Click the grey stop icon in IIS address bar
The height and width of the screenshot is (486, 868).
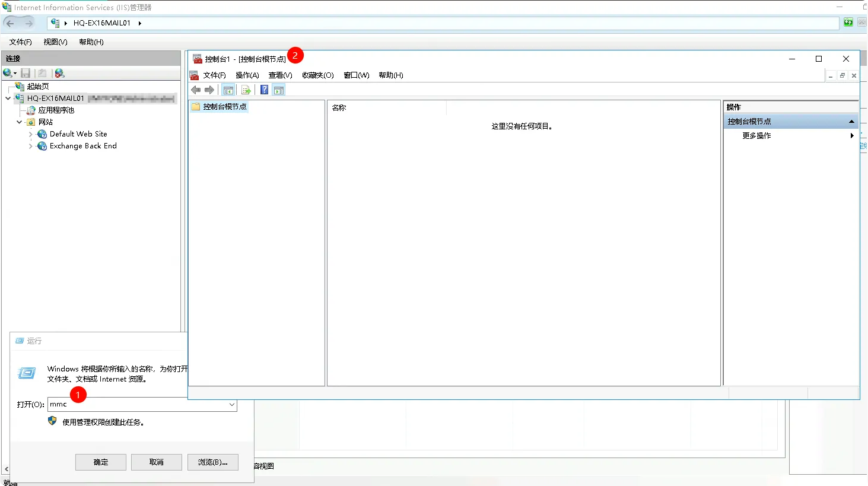point(863,23)
